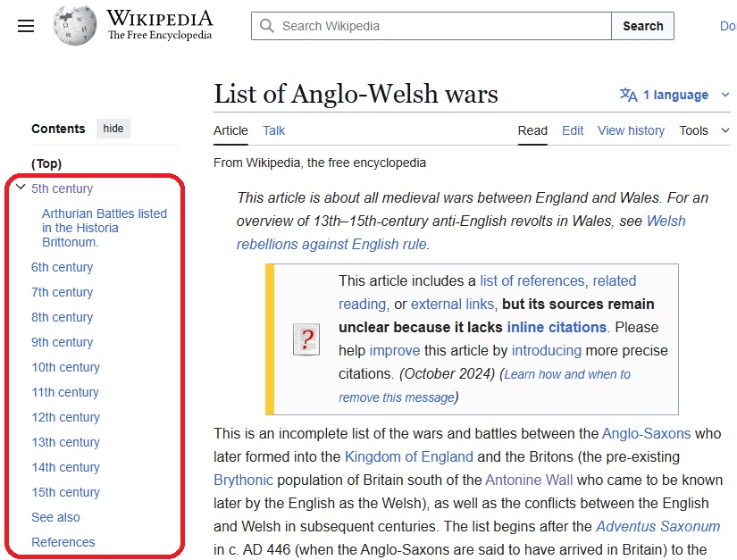Click the introducing link in notice
The image size is (737, 560).
[x=547, y=350]
